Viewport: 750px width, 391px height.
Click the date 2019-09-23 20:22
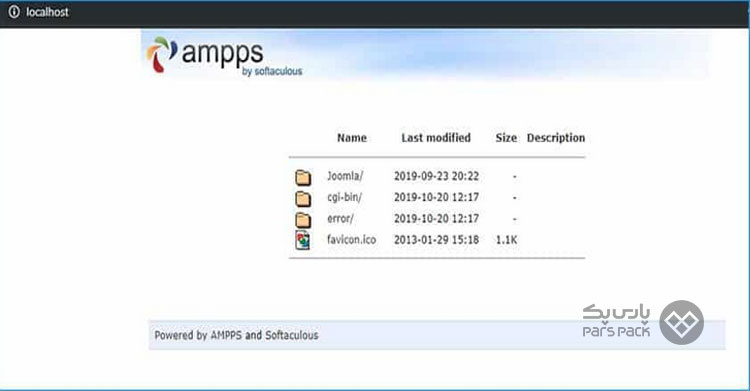click(436, 176)
